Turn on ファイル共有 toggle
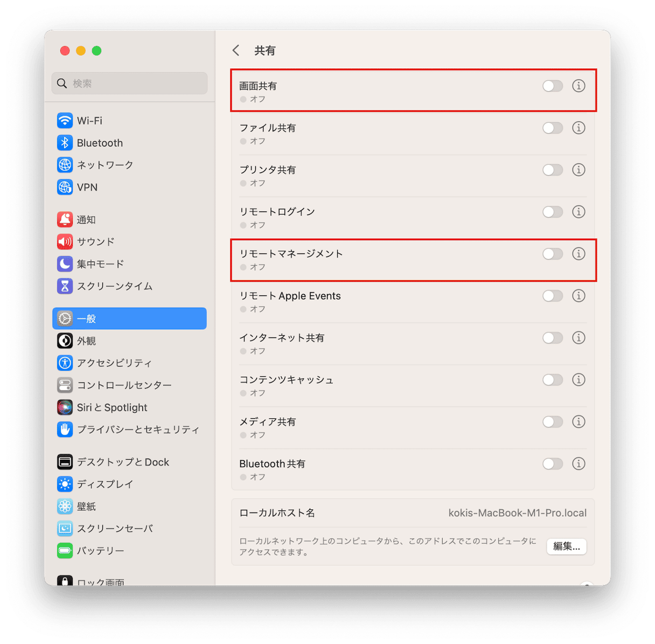655x644 pixels. tap(553, 128)
